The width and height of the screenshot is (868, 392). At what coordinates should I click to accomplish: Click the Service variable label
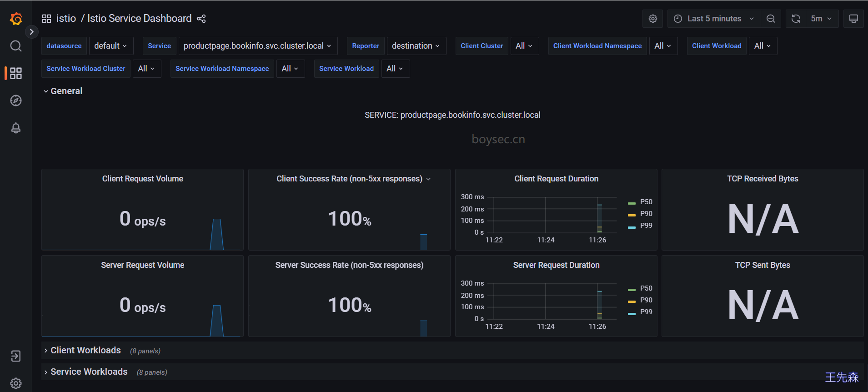pos(159,46)
